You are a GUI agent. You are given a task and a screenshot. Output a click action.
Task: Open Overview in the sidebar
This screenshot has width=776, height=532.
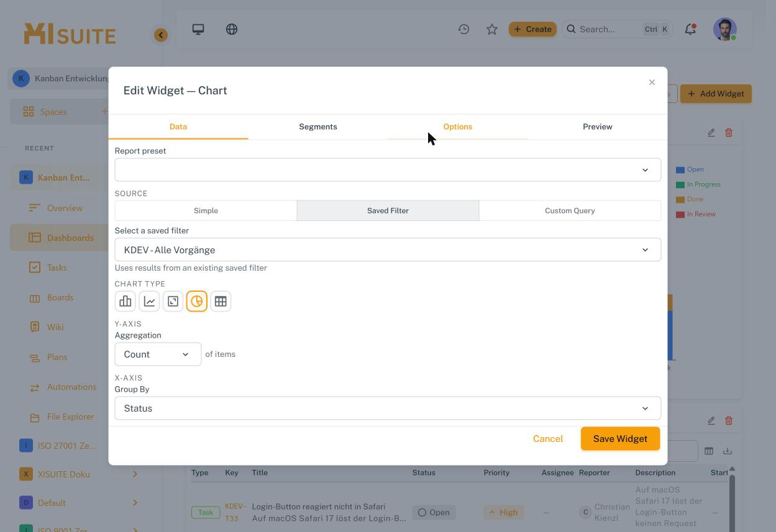(x=65, y=208)
